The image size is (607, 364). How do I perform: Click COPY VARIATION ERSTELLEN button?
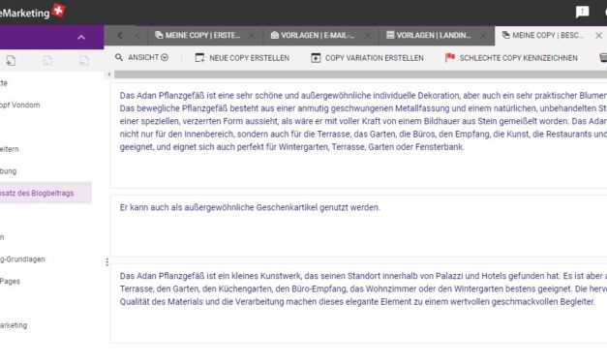[367, 58]
